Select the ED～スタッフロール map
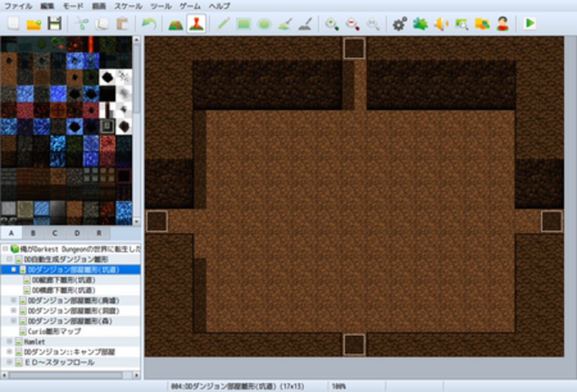 [x=59, y=362]
